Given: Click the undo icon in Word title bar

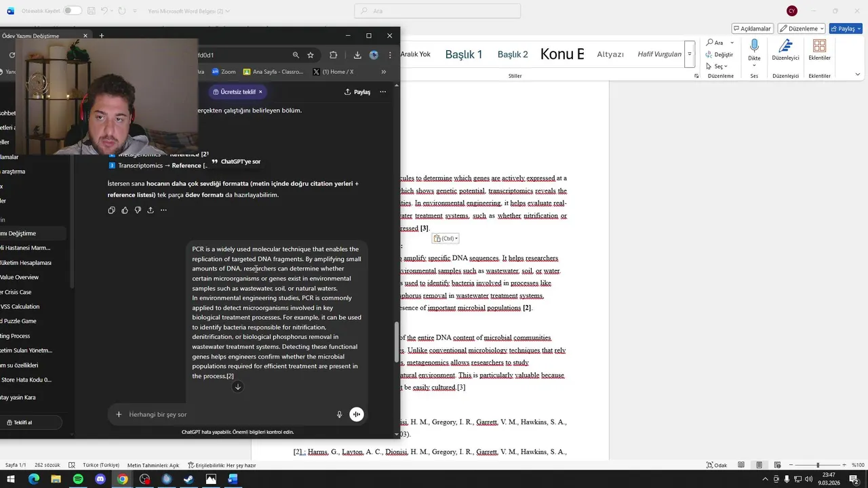Looking at the screenshot, I should pyautogui.click(x=104, y=11).
